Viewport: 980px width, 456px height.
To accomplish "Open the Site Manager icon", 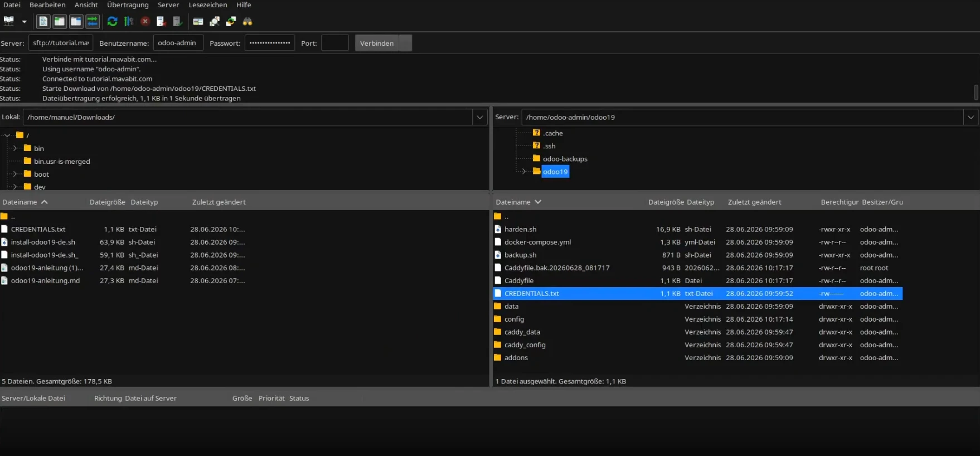I will pyautogui.click(x=9, y=21).
